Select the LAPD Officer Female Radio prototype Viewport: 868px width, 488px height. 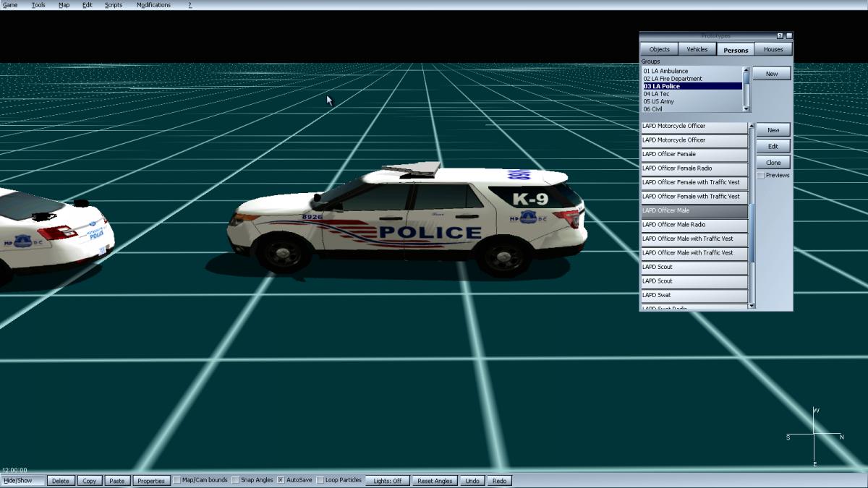[694, 168]
